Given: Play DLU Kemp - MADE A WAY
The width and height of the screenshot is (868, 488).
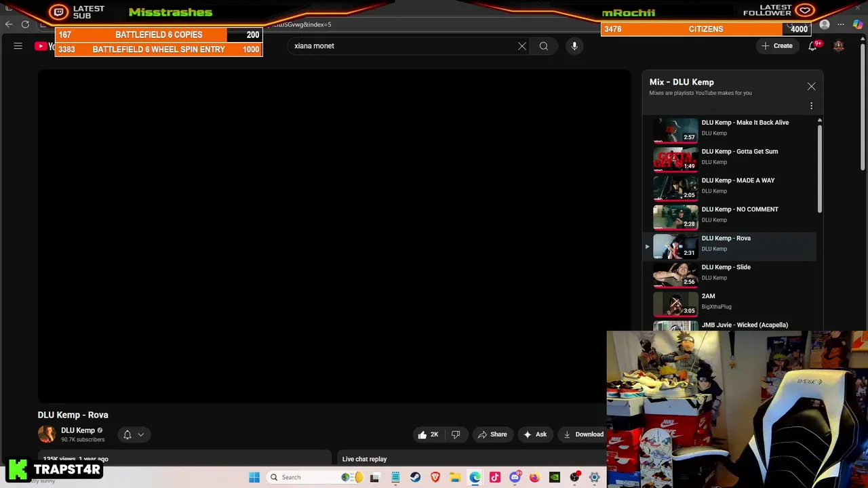Looking at the screenshot, I should (738, 181).
